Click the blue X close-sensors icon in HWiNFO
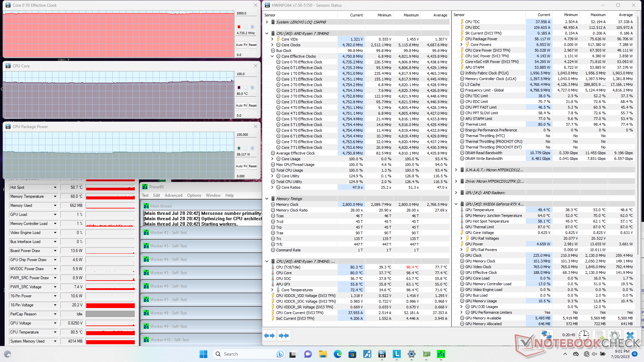 pyautogui.click(x=630, y=335)
